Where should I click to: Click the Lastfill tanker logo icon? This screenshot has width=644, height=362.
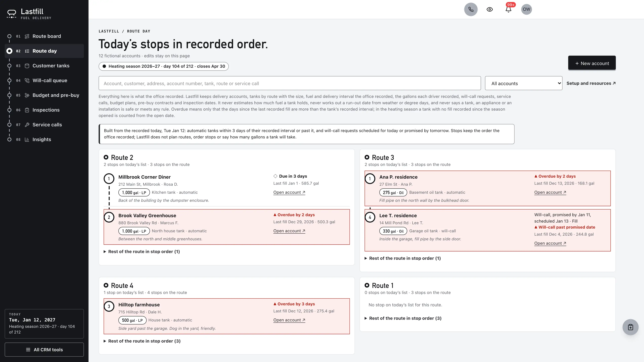pos(12,14)
